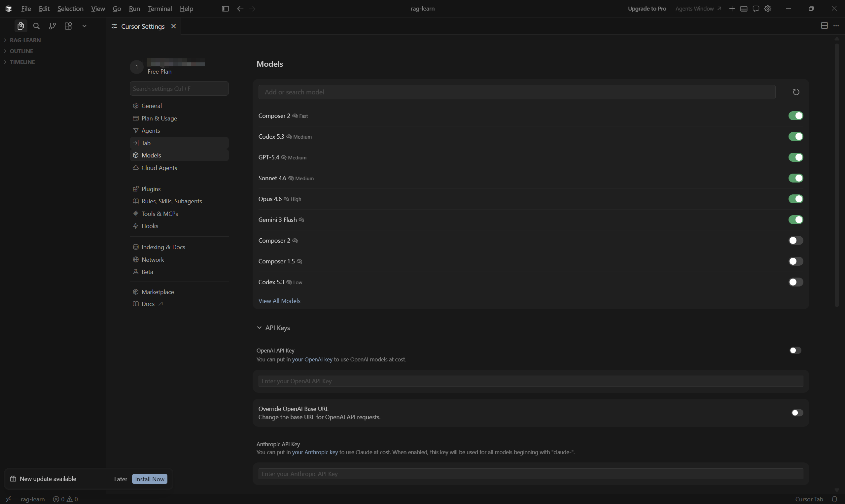This screenshot has height=504, width=845.
Task: Open the Tools & MCPs settings section
Action: click(x=179, y=214)
